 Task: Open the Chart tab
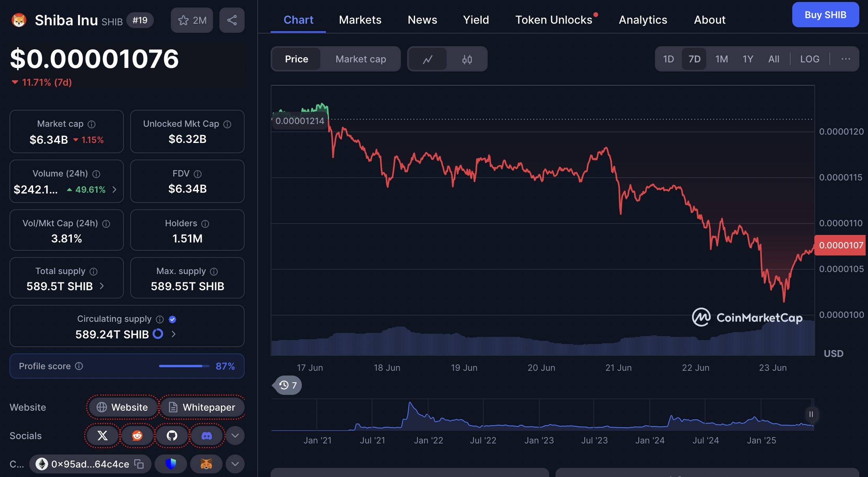298,20
